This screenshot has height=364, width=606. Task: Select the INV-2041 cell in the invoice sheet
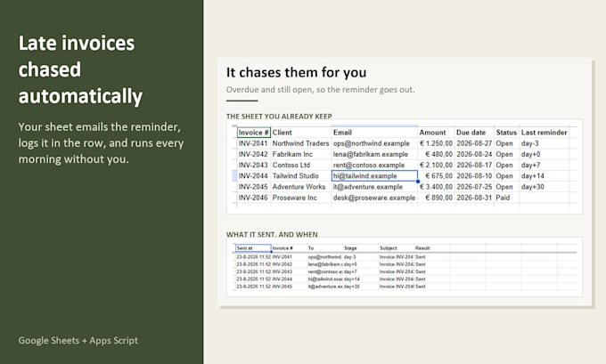[x=253, y=143]
